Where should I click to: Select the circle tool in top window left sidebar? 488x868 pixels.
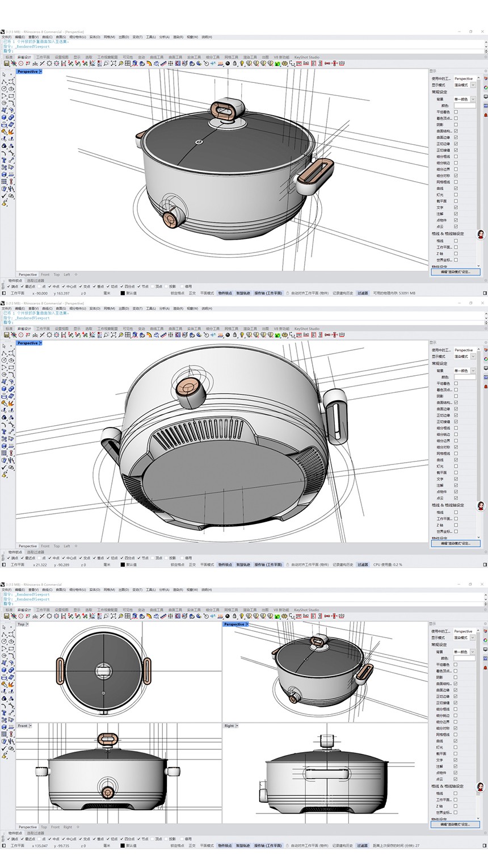[4, 89]
